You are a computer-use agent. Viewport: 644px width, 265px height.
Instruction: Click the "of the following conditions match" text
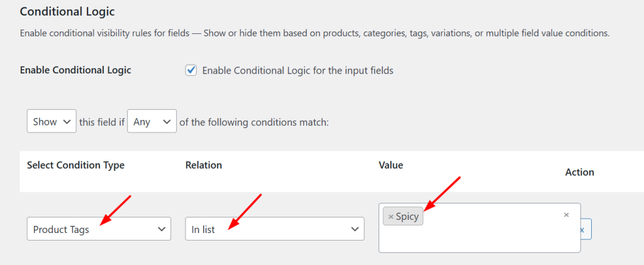coord(254,122)
